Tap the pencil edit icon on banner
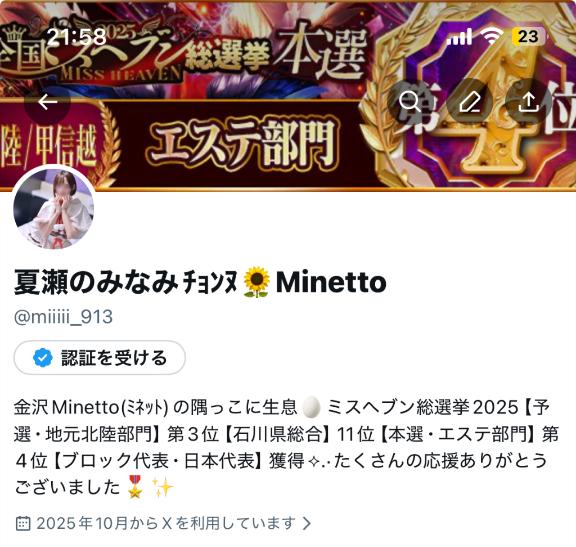 coord(469,102)
